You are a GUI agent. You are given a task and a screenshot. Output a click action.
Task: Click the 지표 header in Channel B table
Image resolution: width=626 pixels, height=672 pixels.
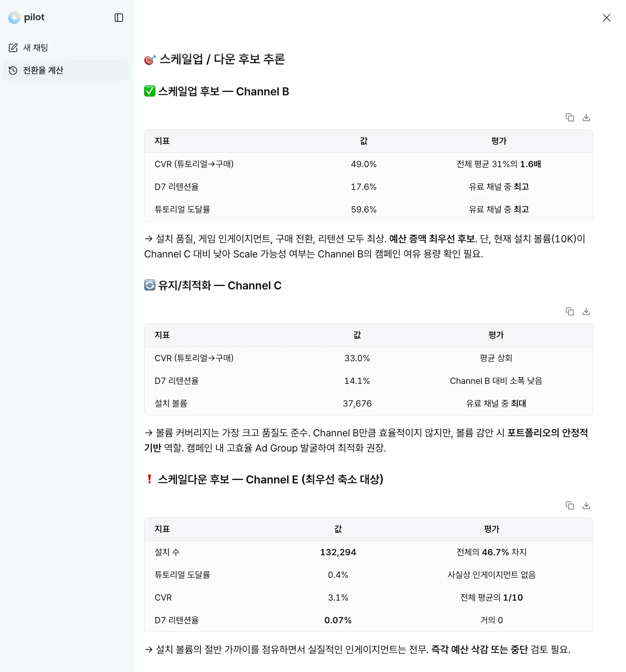coord(162,141)
